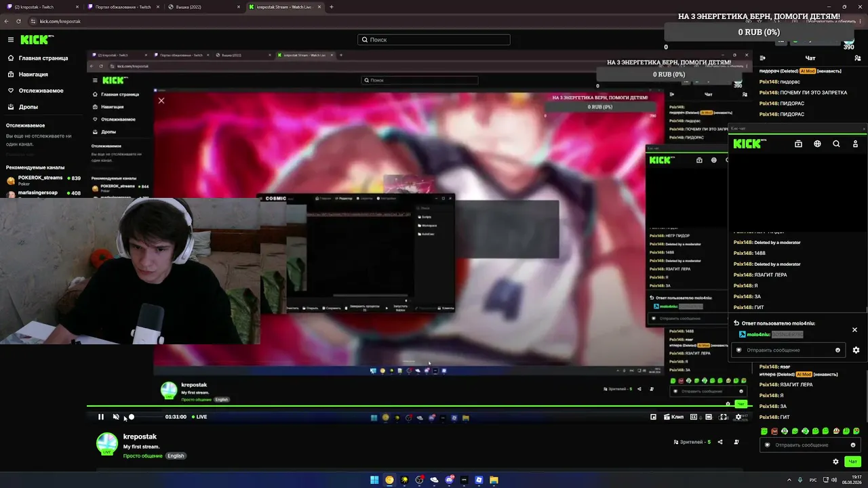
Task: Pause the live stream playback
Action: tap(101, 417)
